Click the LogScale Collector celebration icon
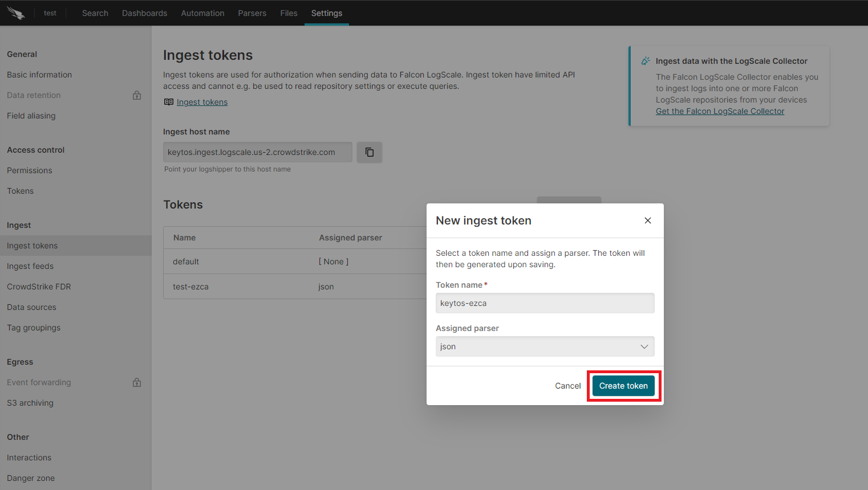 click(646, 61)
